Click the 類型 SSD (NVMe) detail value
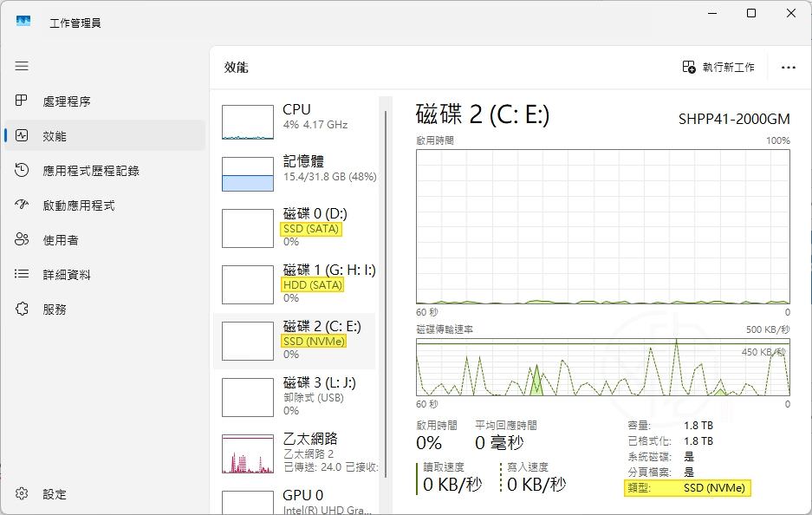 714,487
